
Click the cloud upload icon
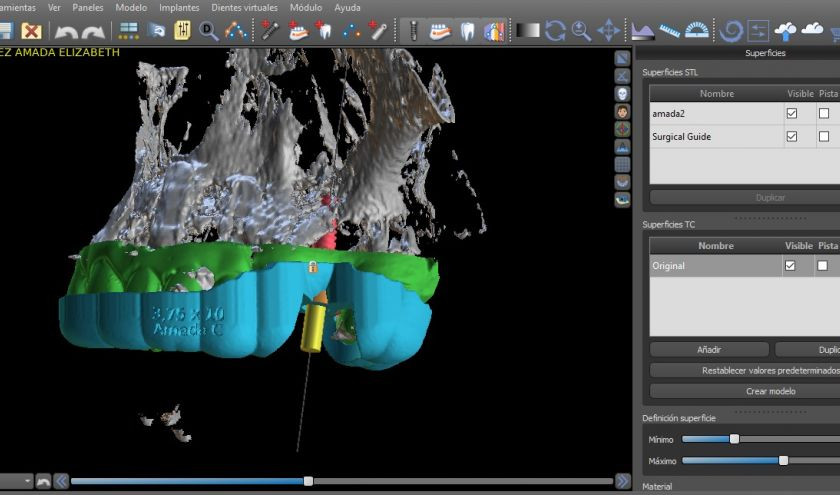[x=787, y=31]
